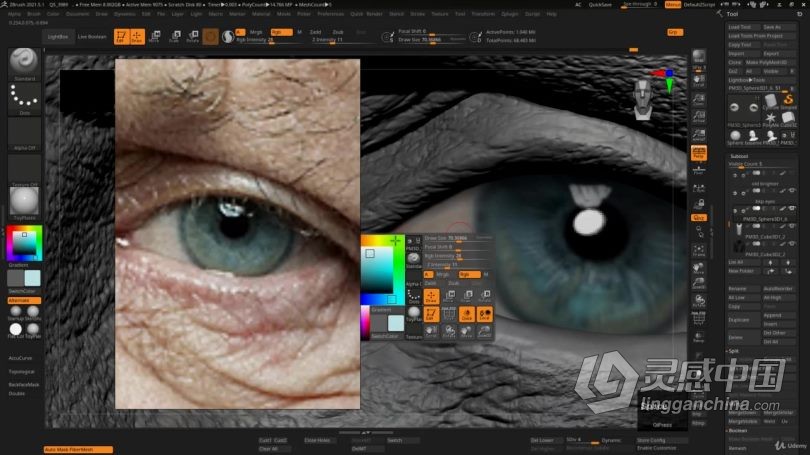Click the Scroll canvas icon
This screenshot has width=810, height=455.
pyautogui.click(x=698, y=80)
